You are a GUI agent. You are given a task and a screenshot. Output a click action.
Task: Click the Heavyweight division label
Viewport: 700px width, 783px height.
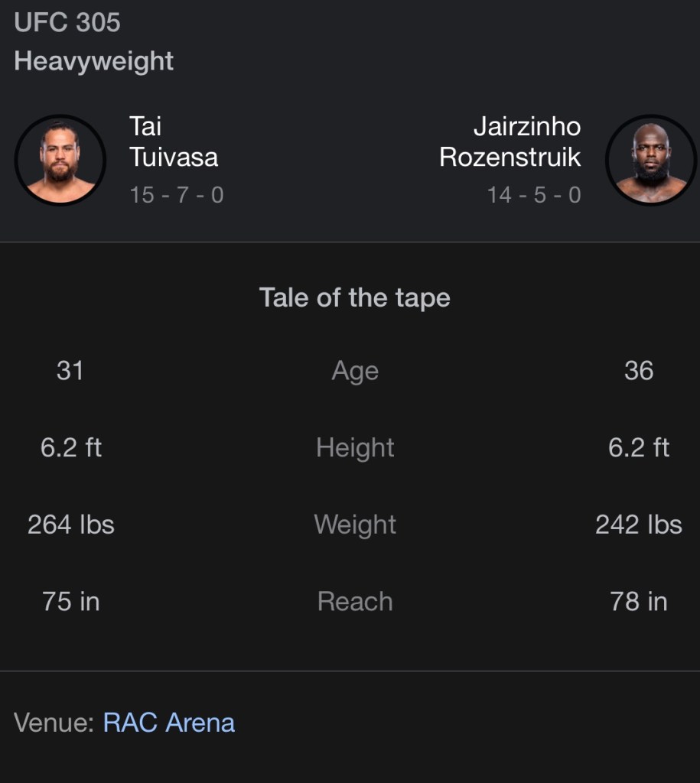click(x=94, y=61)
